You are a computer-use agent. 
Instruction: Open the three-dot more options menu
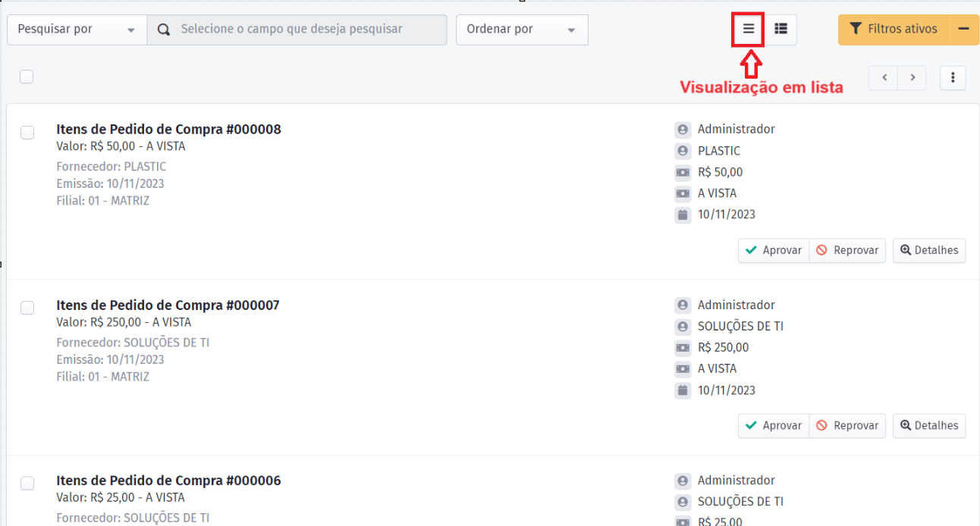(x=953, y=77)
